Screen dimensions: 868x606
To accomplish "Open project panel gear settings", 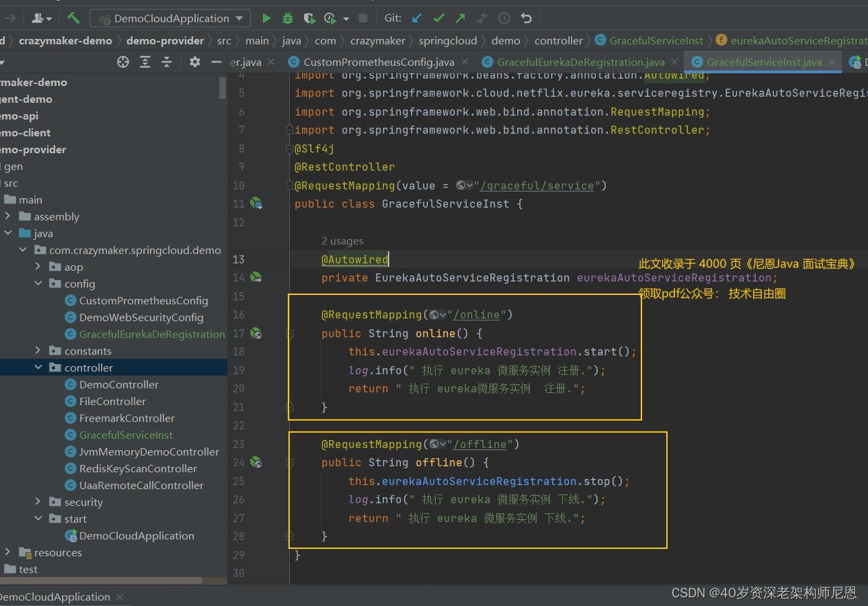I will 194,62.
